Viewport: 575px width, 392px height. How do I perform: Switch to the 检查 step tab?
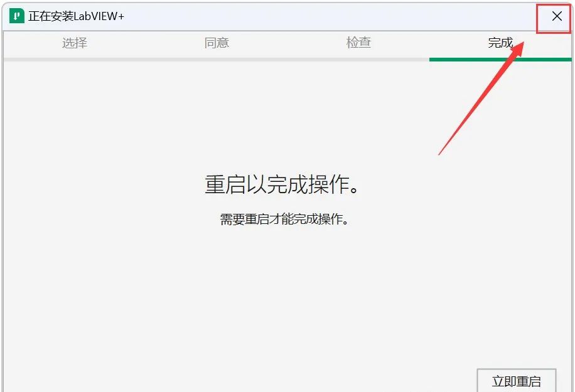pyautogui.click(x=358, y=43)
